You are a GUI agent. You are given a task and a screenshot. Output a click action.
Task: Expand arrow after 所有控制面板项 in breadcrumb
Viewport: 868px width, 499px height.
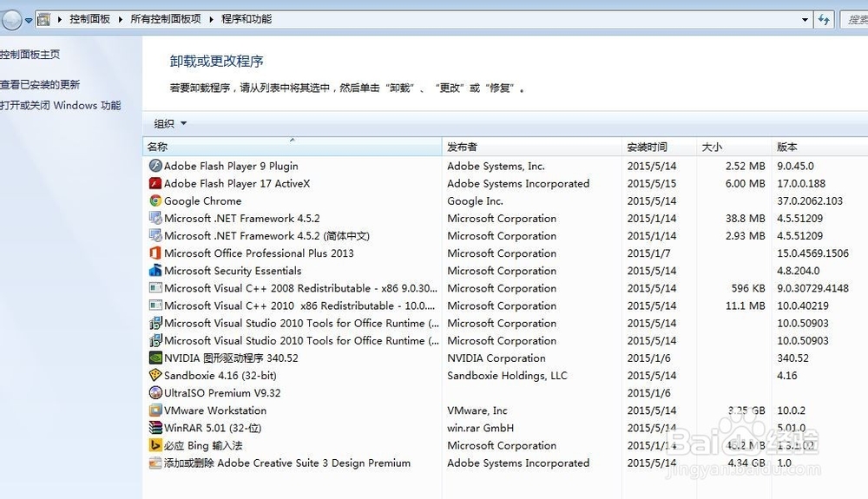pyautogui.click(x=211, y=19)
